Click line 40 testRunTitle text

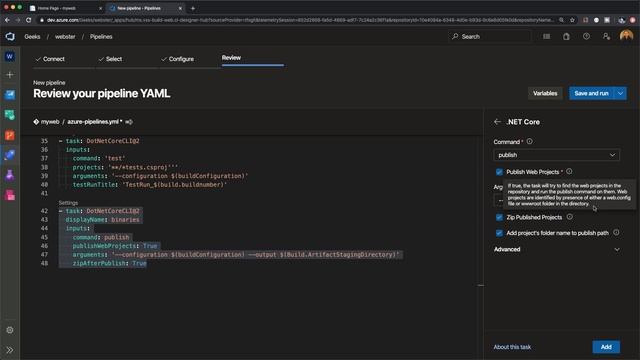pos(150,184)
